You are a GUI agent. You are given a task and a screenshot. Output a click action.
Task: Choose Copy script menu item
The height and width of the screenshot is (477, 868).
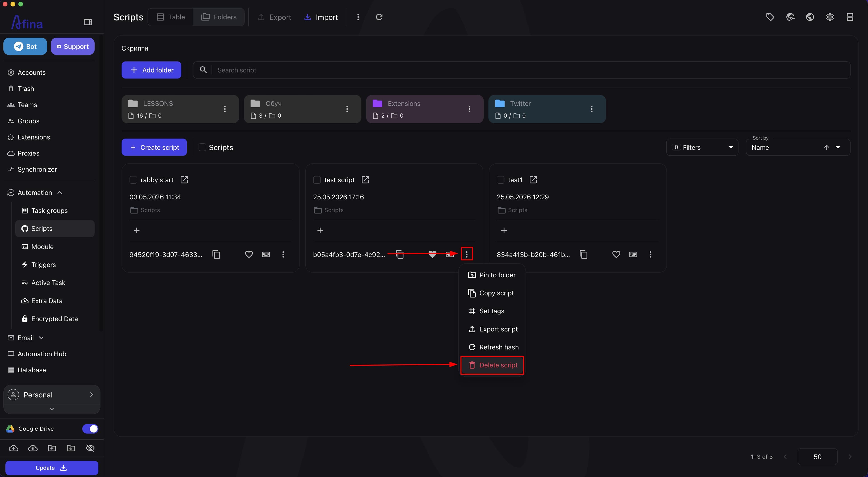point(492,293)
